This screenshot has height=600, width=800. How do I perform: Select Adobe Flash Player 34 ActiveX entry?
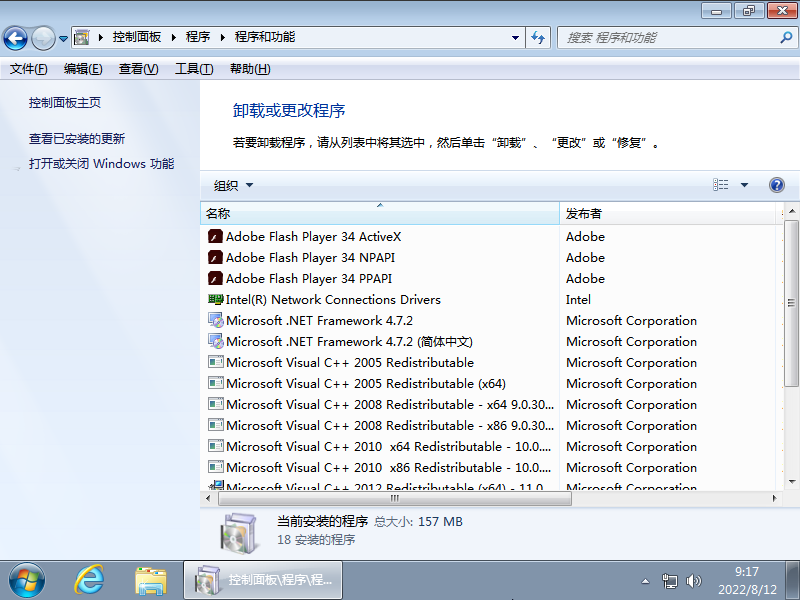click(x=313, y=237)
